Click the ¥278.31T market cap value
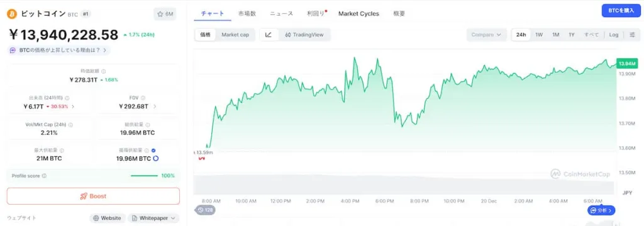The image size is (644, 226). click(x=84, y=80)
